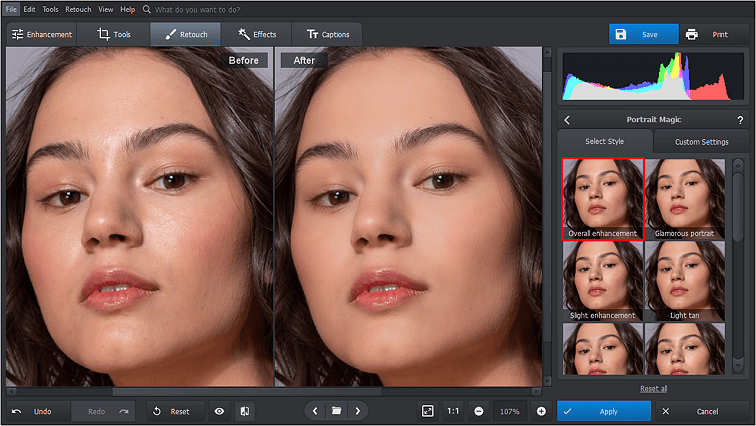The width and height of the screenshot is (756, 426).
Task: Go to the previous photo arrow
Action: coord(315,411)
